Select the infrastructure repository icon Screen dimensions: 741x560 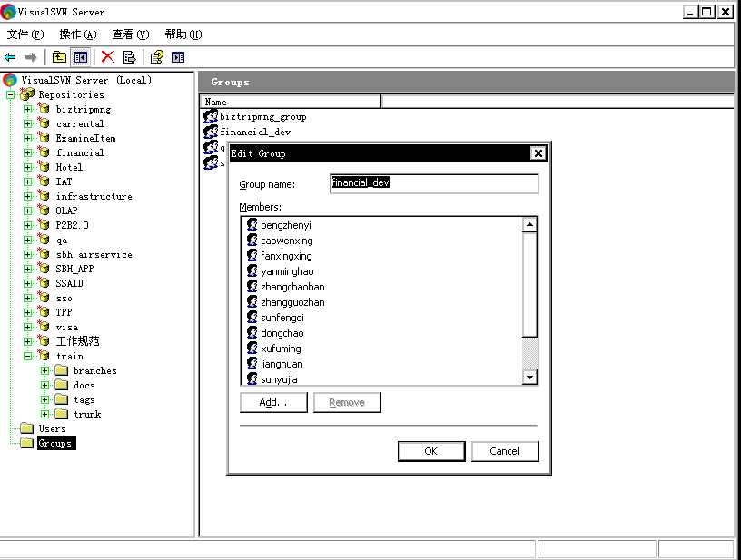point(44,196)
